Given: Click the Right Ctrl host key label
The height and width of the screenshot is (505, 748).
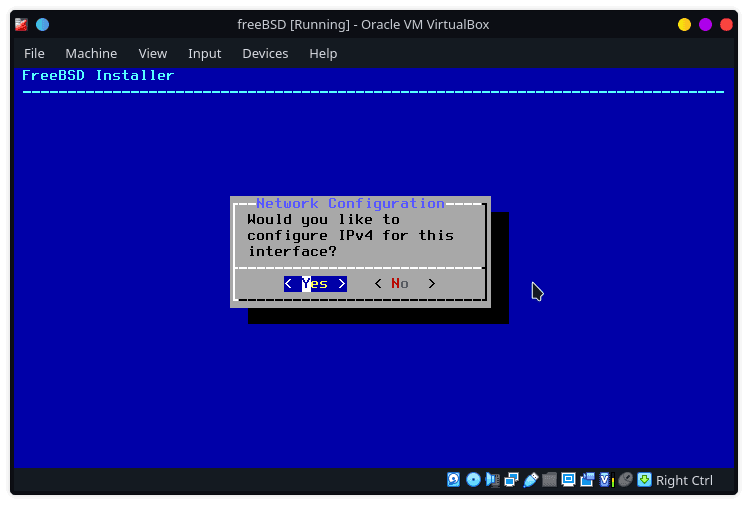Looking at the screenshot, I should coord(684,480).
